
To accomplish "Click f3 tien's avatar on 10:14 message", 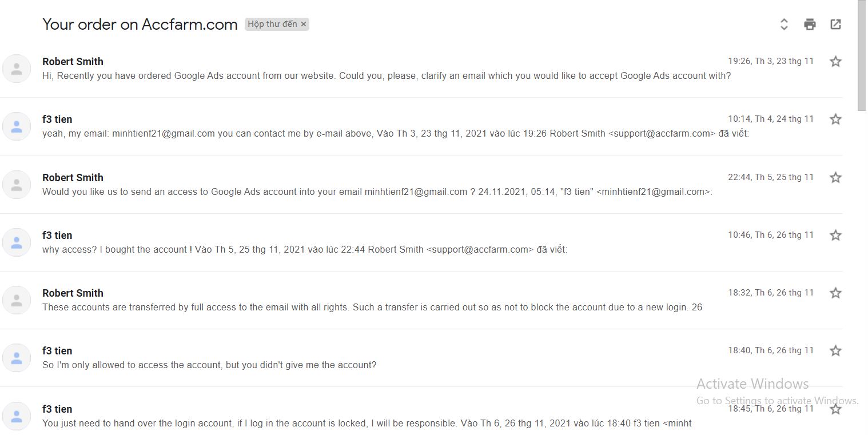I will (17, 126).
